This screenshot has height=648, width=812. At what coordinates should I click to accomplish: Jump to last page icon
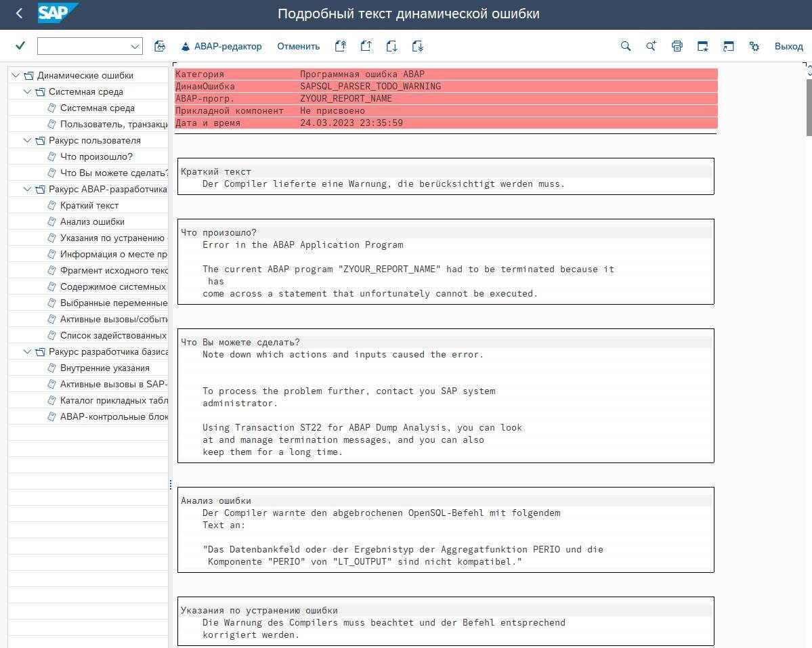(417, 47)
